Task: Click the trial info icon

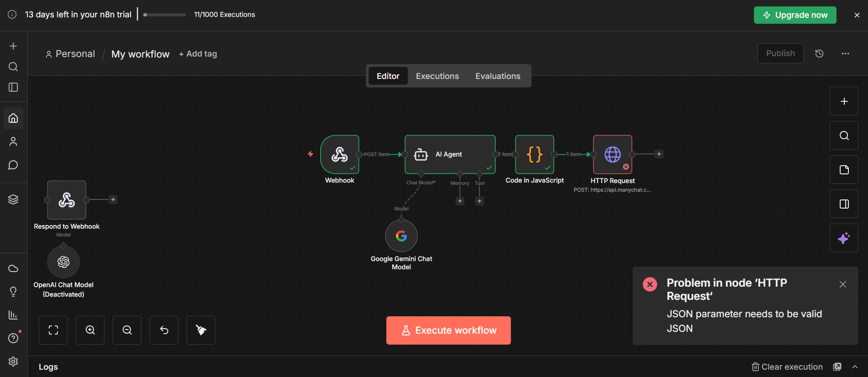Action: (x=12, y=15)
